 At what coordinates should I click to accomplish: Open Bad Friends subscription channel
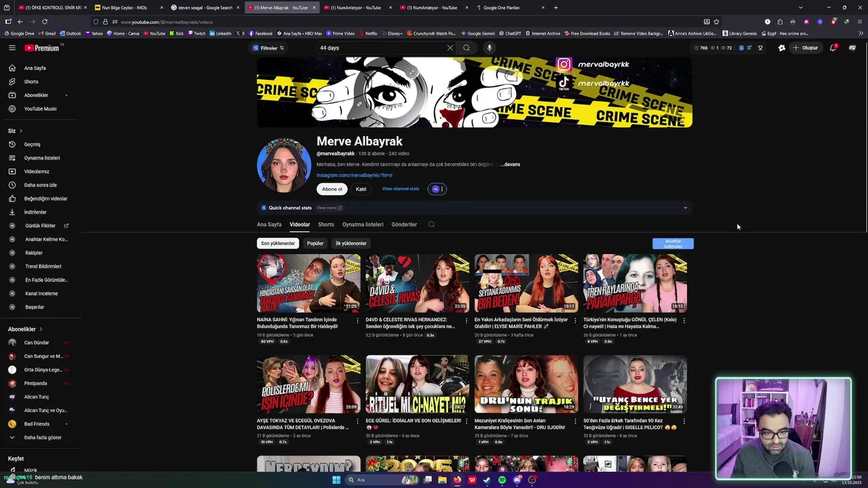(37, 424)
